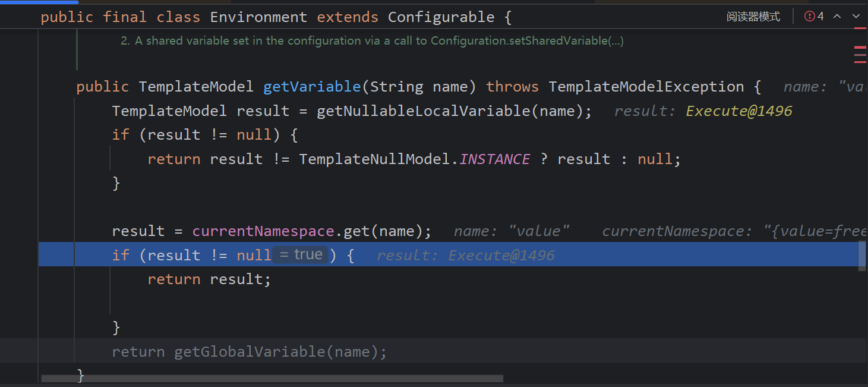Click getGlobalVariable(name) call
This screenshot has height=387, width=868.
coord(276,352)
